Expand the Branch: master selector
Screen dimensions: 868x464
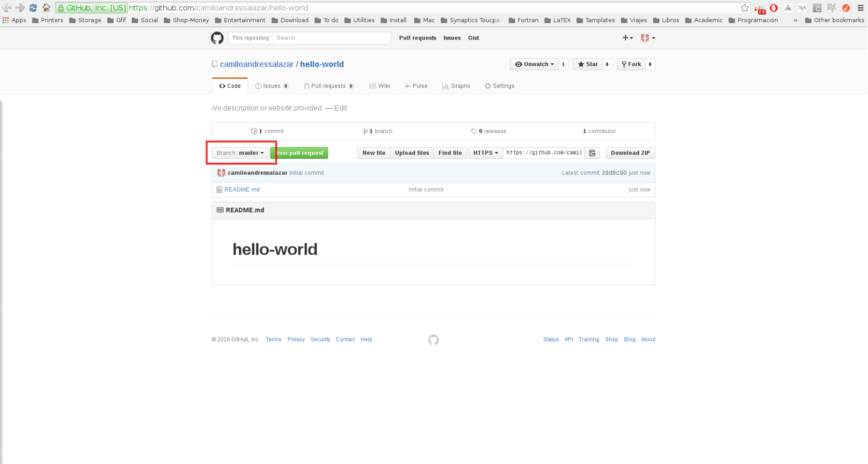click(x=240, y=153)
